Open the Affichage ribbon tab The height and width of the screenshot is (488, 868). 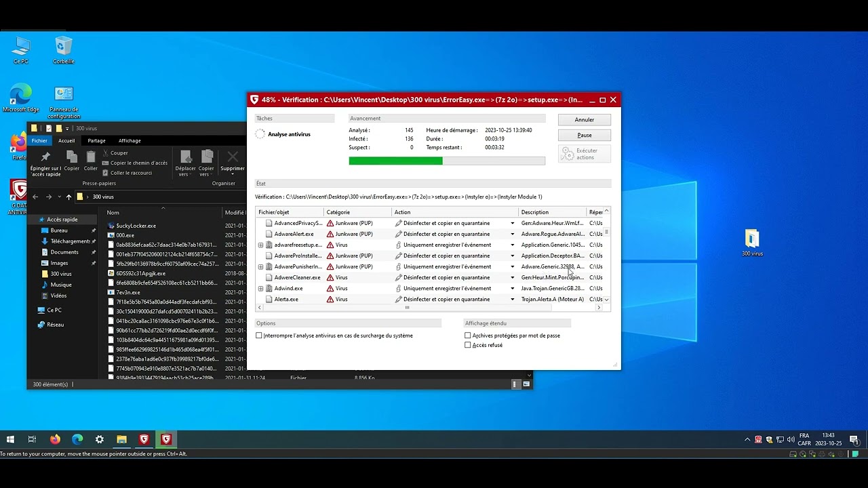130,140
